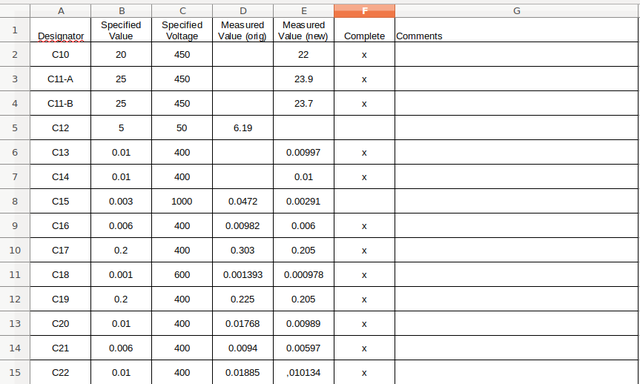Select the Specified Voltage header cell
Image resolution: width=640 pixels, height=384 pixels.
point(182,30)
